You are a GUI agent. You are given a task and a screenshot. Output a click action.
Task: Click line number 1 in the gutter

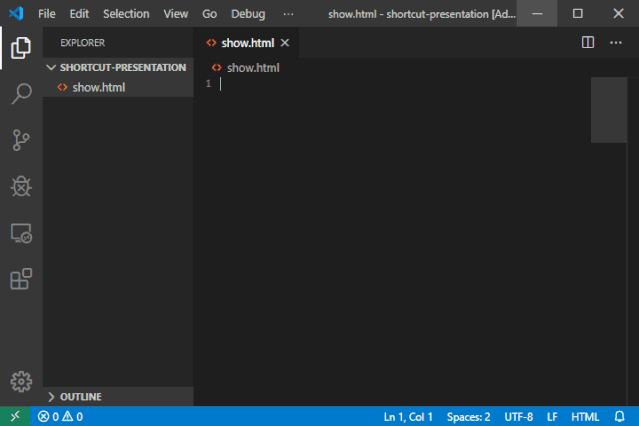208,84
